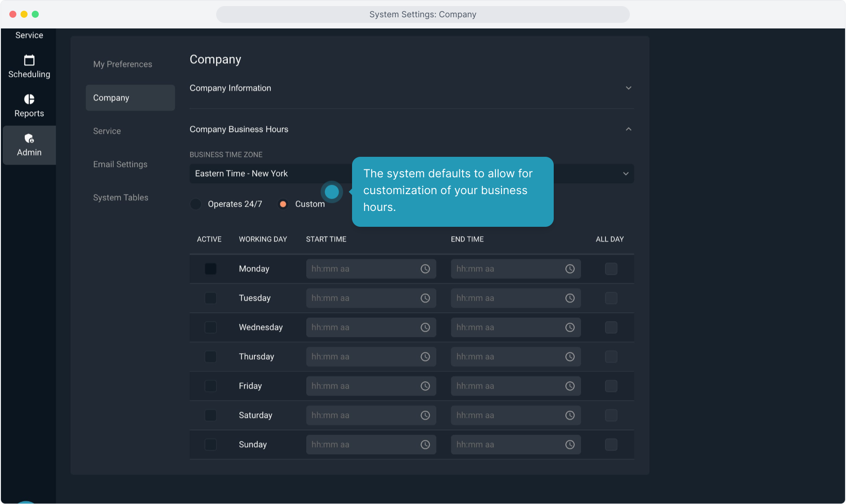The image size is (846, 504).
Task: Click the pulsing tour hotspot beside Custom
Action: (331, 192)
